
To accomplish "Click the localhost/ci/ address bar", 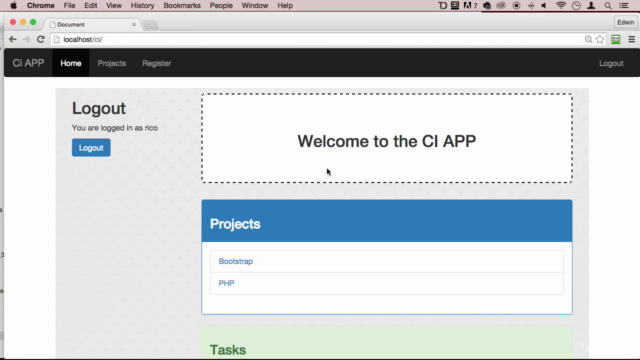I will click(x=318, y=39).
